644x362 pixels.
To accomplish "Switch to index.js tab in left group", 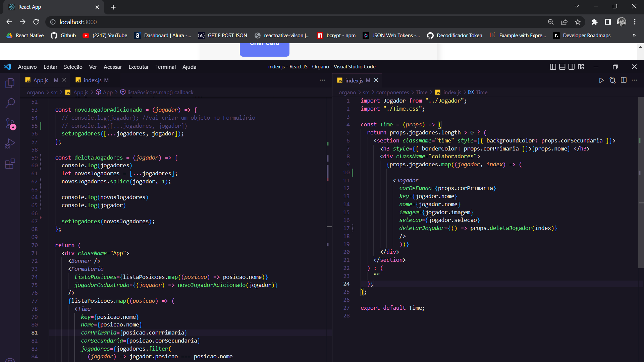I will coord(93,80).
